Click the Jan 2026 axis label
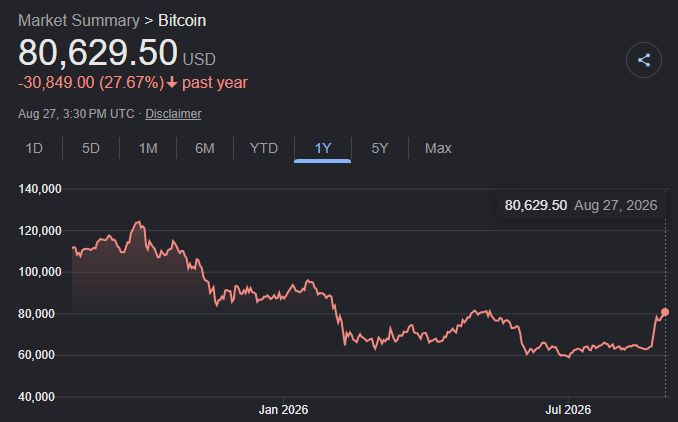 coord(283,409)
